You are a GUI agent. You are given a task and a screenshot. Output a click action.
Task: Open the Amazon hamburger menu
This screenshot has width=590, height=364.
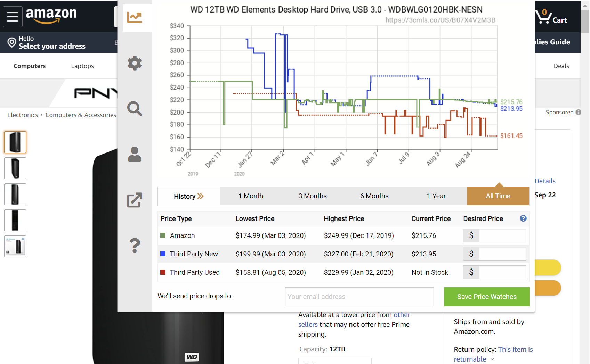(13, 17)
